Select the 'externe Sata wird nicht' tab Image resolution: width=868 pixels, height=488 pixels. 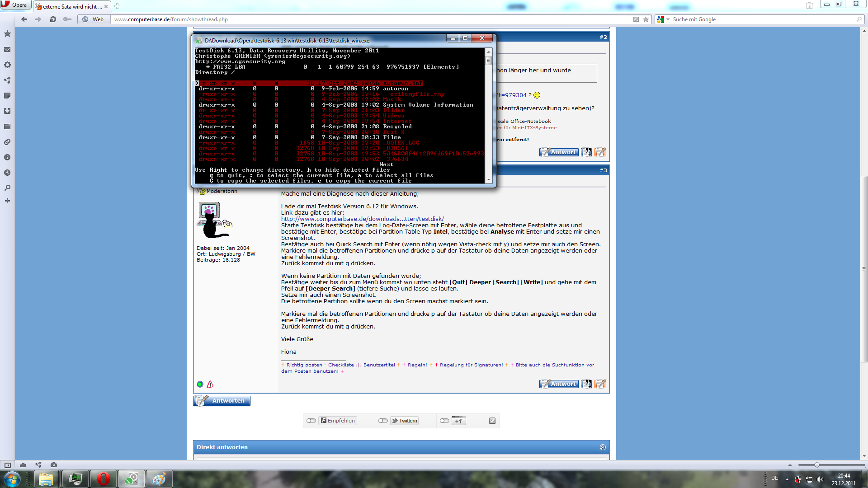click(70, 6)
